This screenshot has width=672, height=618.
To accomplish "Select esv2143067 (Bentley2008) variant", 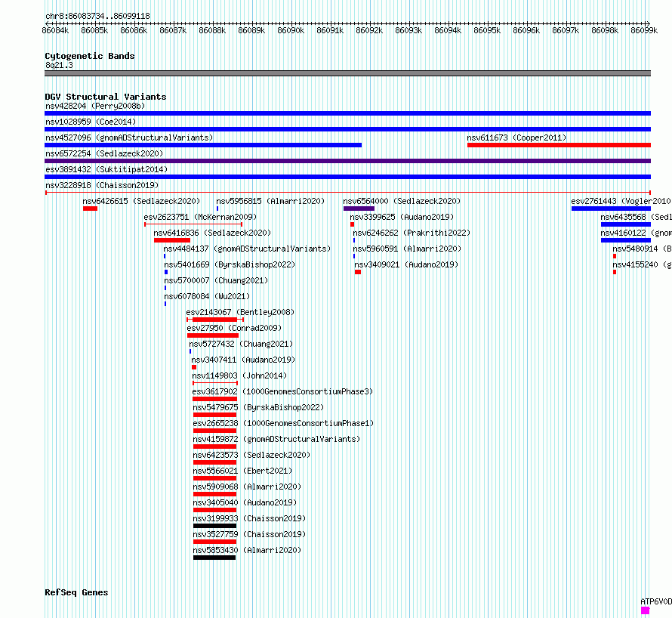I will pyautogui.click(x=240, y=312).
